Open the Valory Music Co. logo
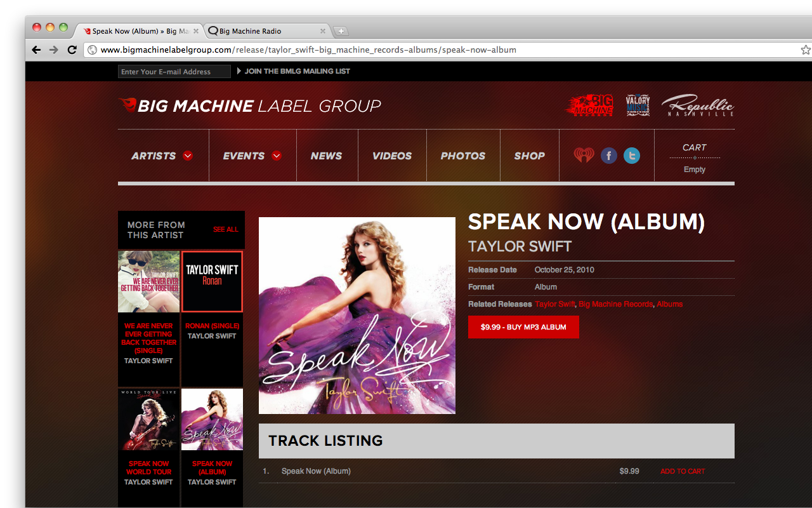 (638, 105)
